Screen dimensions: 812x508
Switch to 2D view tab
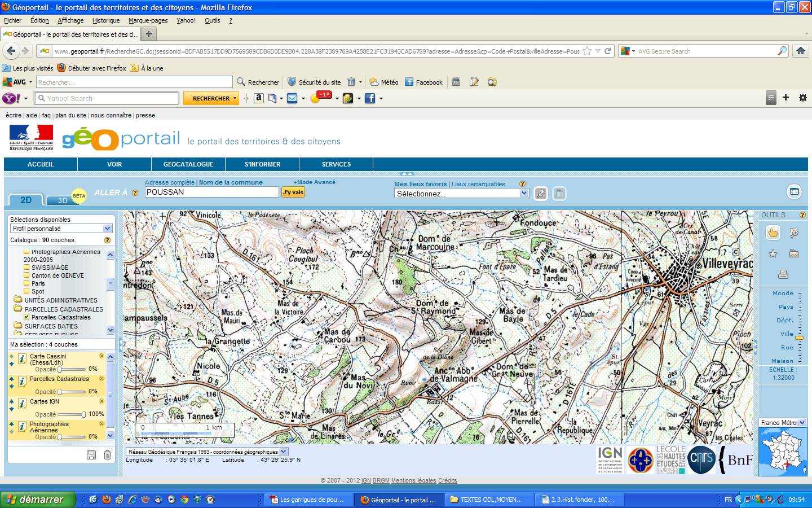[26, 200]
